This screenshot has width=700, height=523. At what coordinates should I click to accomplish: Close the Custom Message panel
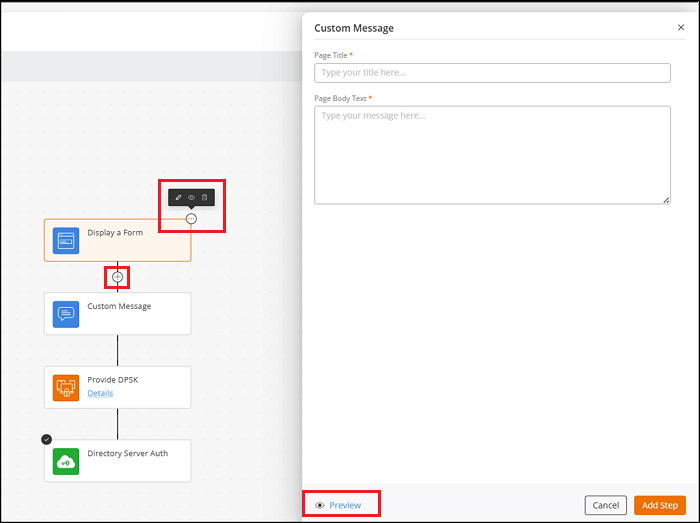pos(681,28)
